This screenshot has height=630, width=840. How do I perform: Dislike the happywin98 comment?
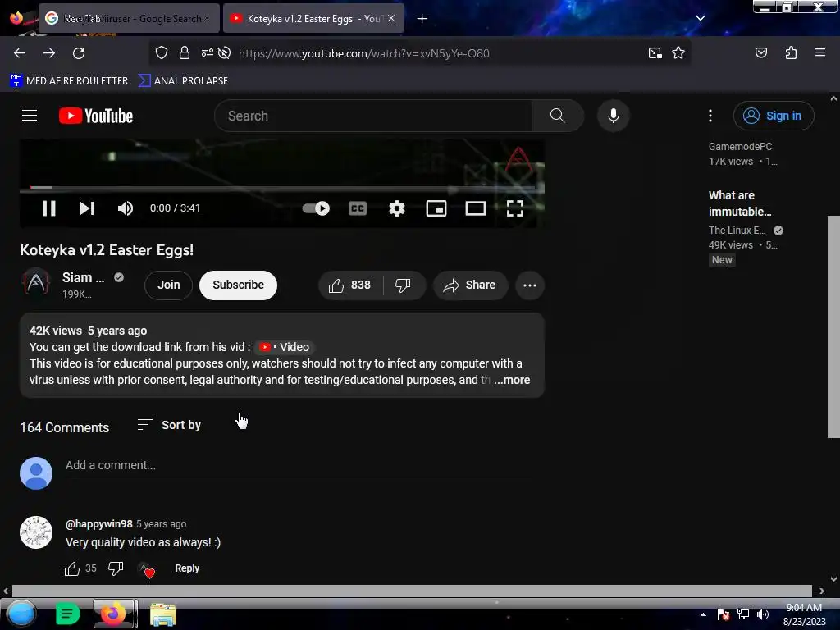pos(116,568)
